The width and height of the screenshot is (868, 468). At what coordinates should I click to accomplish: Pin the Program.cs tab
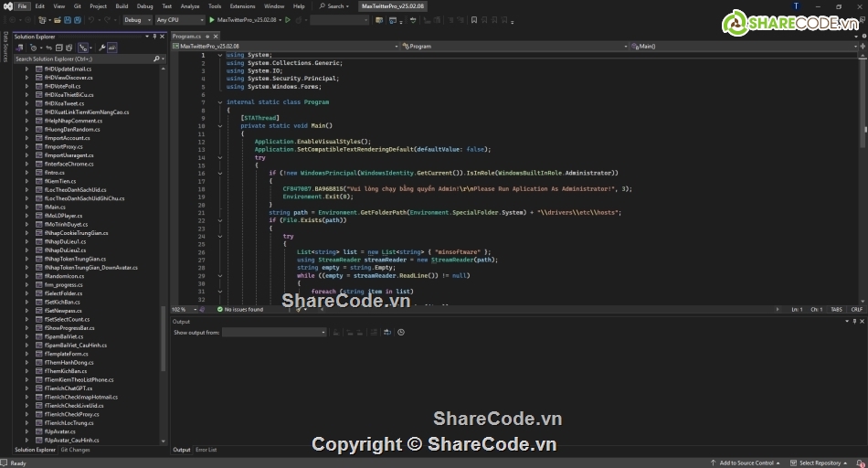207,37
